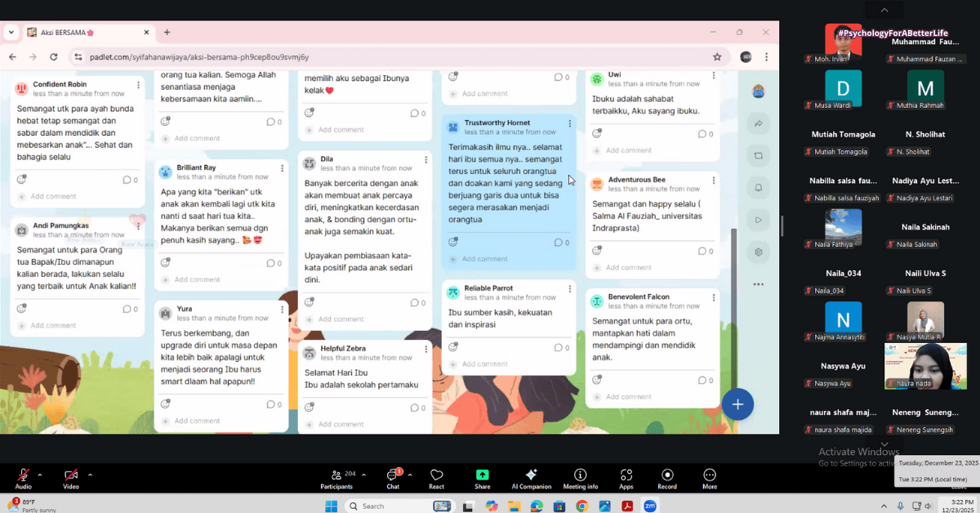Expand audio options caret beside Audio
Image resolution: width=980 pixels, height=513 pixels.
40,475
